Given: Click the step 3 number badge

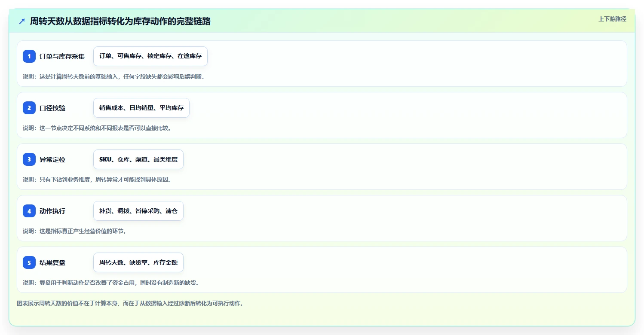Looking at the screenshot, I should pos(29,159).
